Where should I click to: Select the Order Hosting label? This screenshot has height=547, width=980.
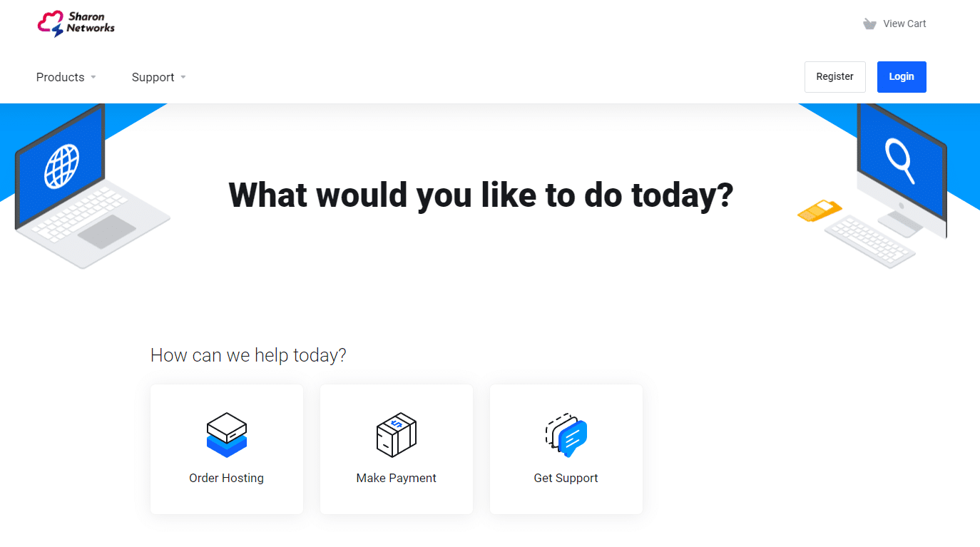click(226, 478)
